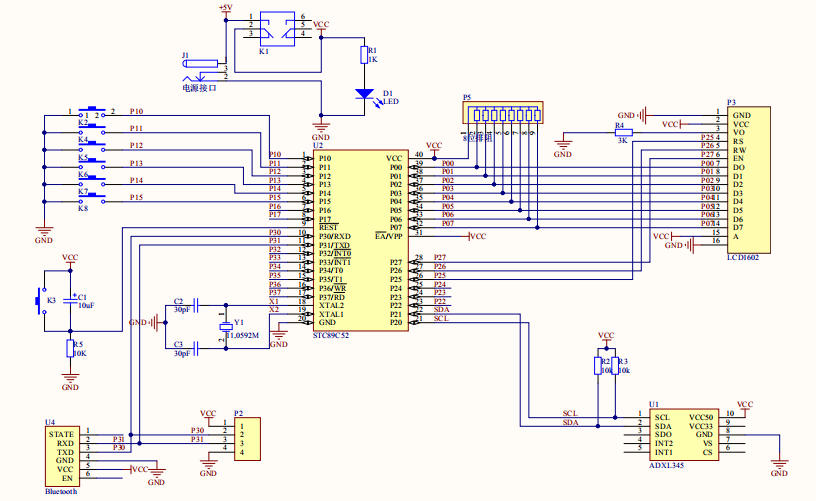Select the "STATE" pin on Bluetooth module
This screenshot has height=501, width=816.
pos(61,434)
